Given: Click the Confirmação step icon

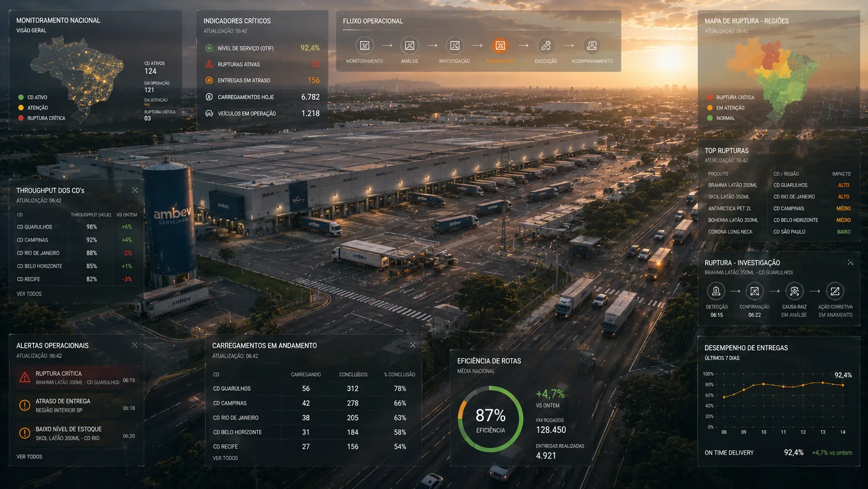Looking at the screenshot, I should click(754, 292).
